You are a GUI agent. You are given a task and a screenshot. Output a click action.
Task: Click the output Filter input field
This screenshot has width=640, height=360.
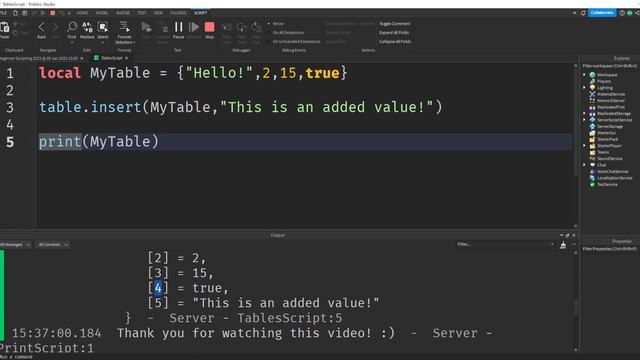(x=504, y=244)
